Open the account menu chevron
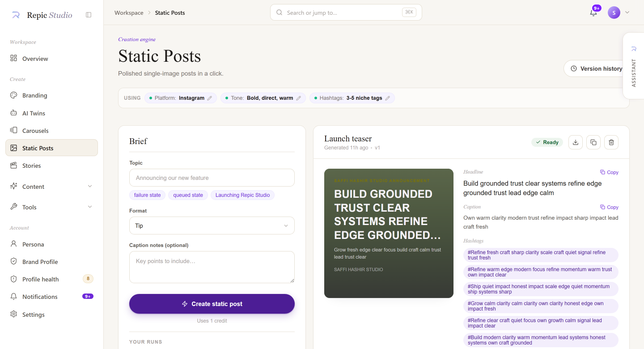The height and width of the screenshot is (349, 644). pos(627,13)
